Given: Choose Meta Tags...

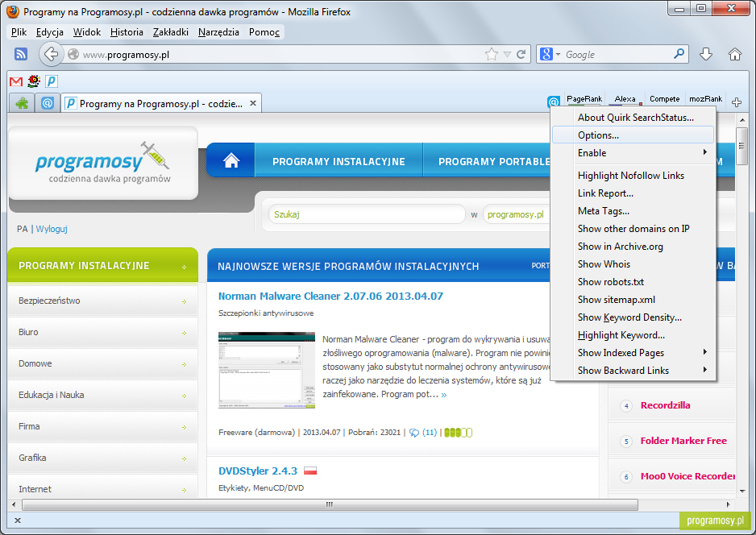Looking at the screenshot, I should 633,211.
